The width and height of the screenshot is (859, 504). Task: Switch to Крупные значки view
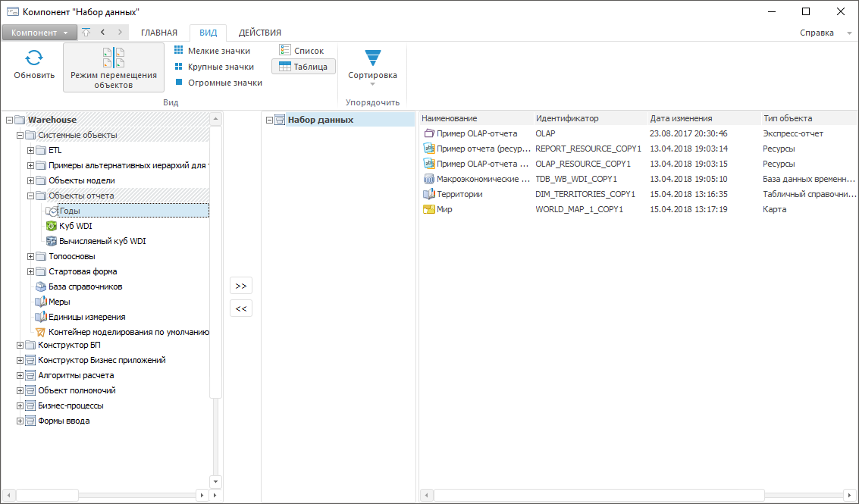coord(214,67)
